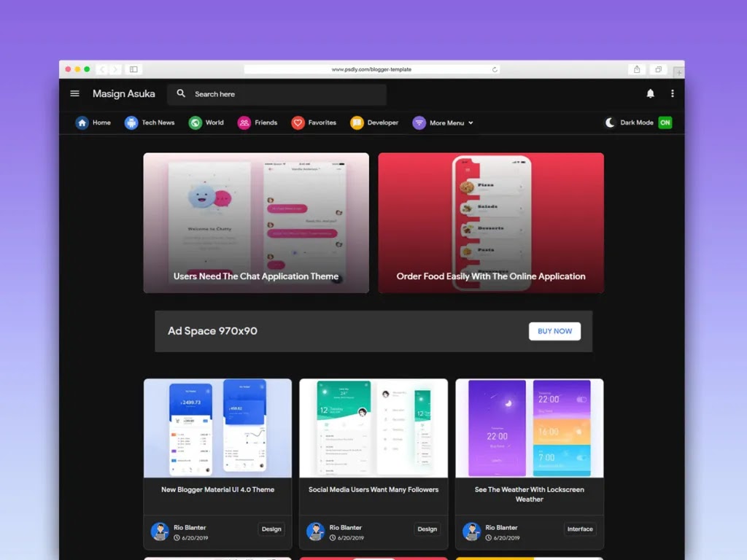The width and height of the screenshot is (747, 560).
Task: Show all tabs icon in browser
Action: (x=659, y=69)
